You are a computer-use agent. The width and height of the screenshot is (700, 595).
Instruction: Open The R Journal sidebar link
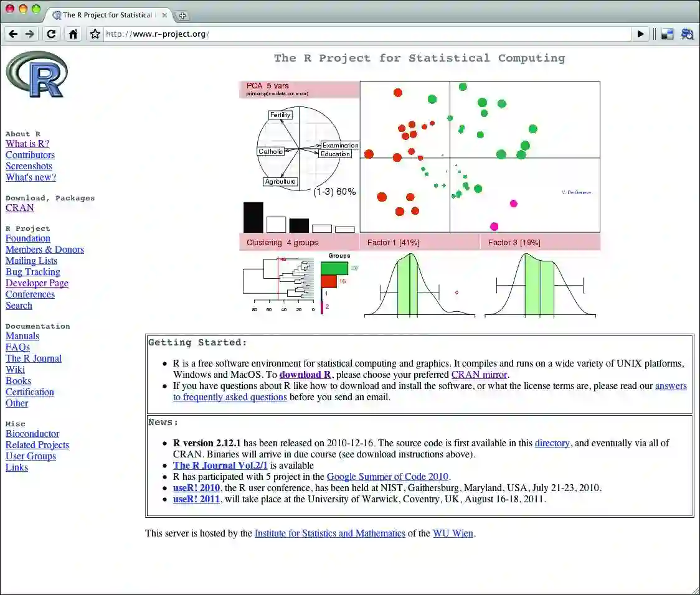coord(34,358)
